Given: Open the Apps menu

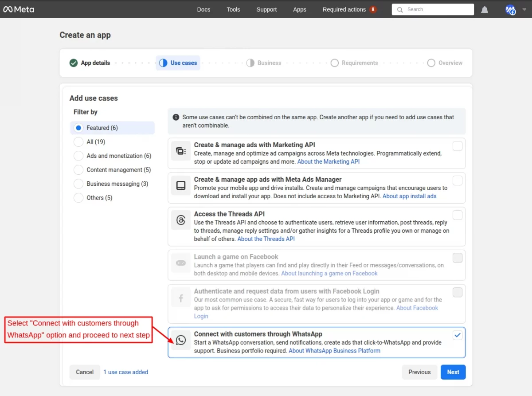Looking at the screenshot, I should click(x=300, y=9).
